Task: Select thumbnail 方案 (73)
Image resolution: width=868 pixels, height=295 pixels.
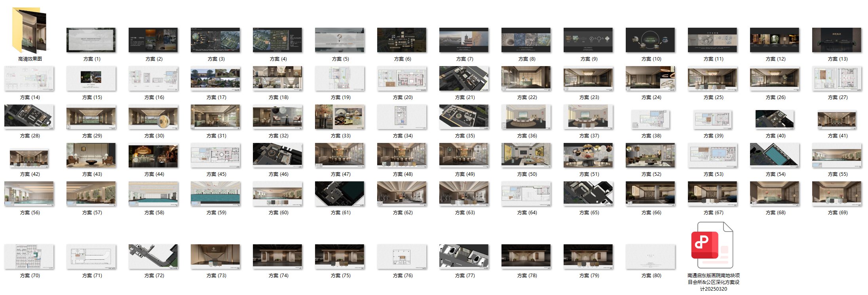Action: tap(215, 257)
